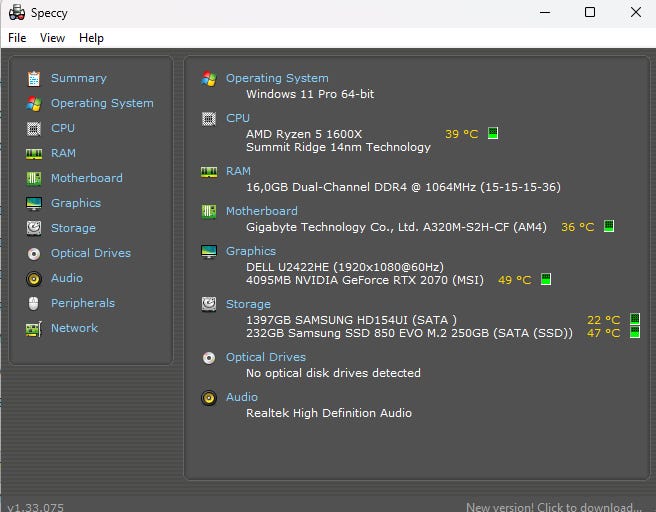View Graphics details from sidebar
This screenshot has width=656, height=512.
click(x=76, y=203)
